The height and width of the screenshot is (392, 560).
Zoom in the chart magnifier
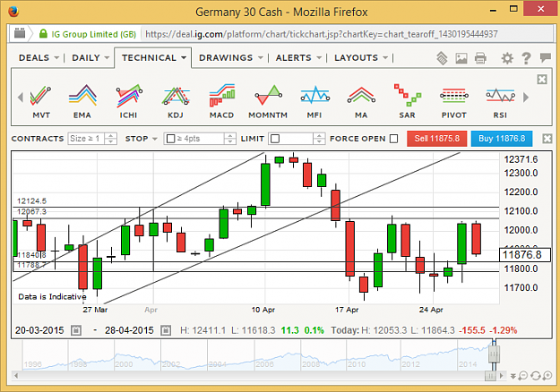(547, 376)
